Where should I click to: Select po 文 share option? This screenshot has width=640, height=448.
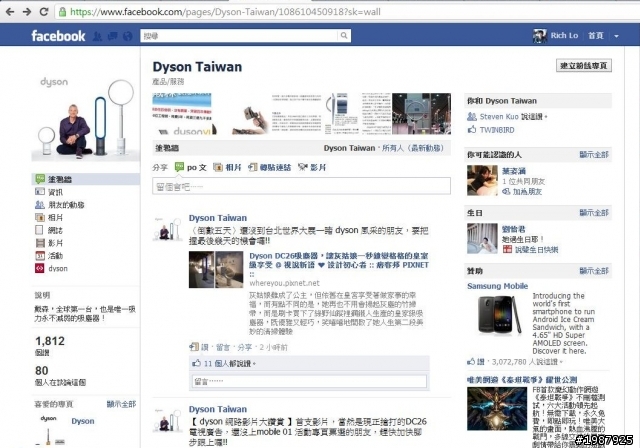pyautogui.click(x=191, y=167)
